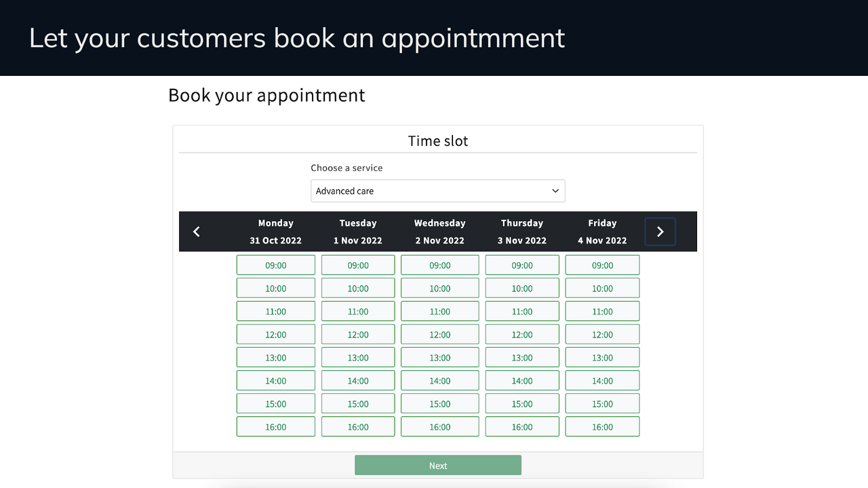Viewport: 868px width, 488px height.
Task: Click the Book your appointment heading
Action: tap(267, 95)
